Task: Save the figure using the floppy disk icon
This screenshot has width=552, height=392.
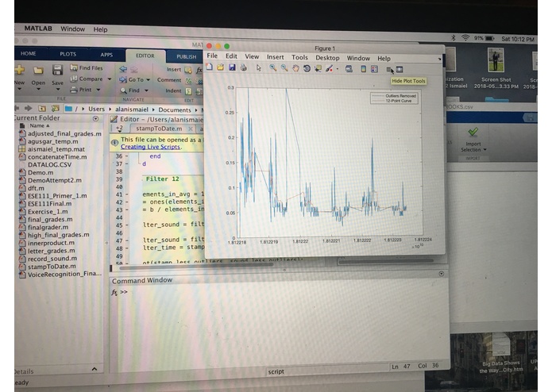Action: click(x=232, y=67)
